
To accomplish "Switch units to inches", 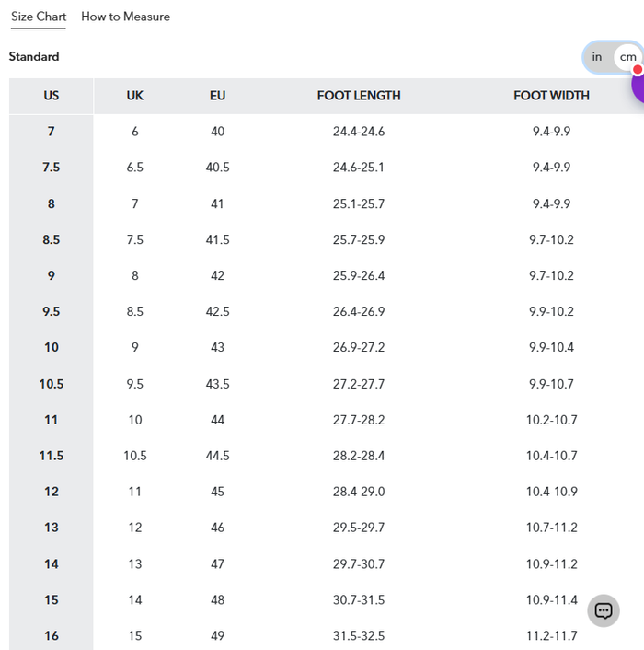I will (x=597, y=57).
